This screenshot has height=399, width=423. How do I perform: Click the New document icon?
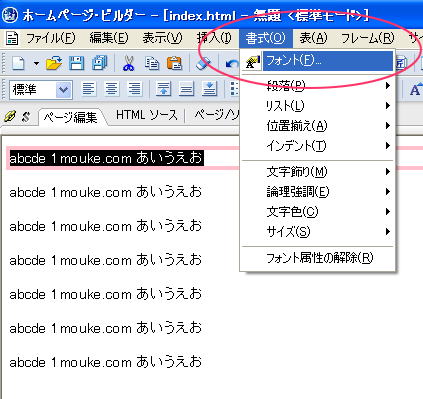pos(18,62)
